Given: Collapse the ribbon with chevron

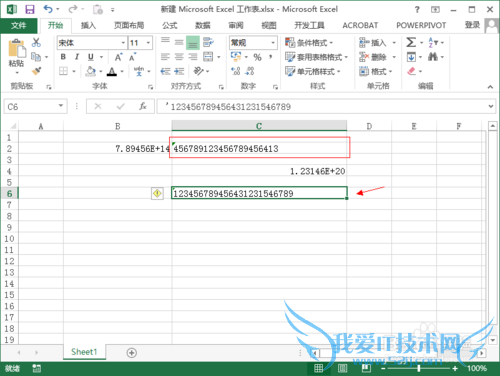Looking at the screenshot, I should [x=490, y=87].
